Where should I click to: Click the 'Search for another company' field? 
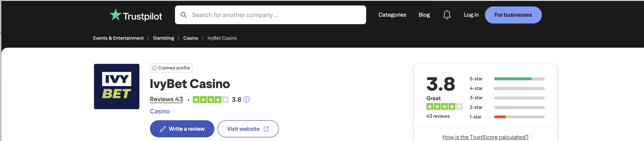pos(270,15)
